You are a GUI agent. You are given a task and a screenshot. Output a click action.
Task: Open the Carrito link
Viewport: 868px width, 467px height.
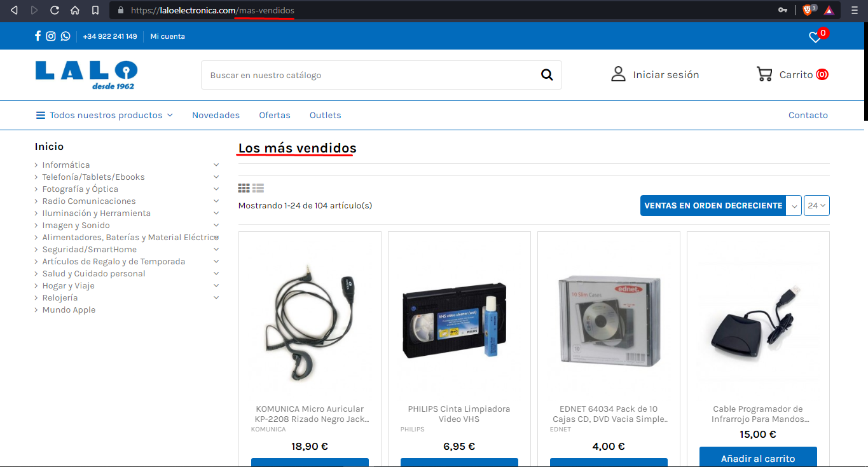796,74
